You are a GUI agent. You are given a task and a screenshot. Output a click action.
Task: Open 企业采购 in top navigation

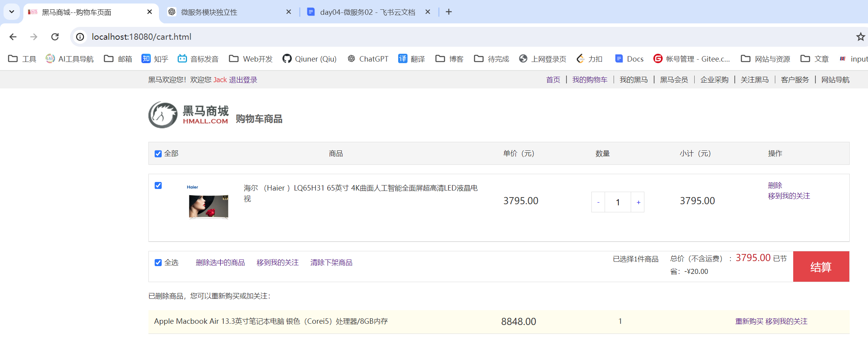coord(715,80)
